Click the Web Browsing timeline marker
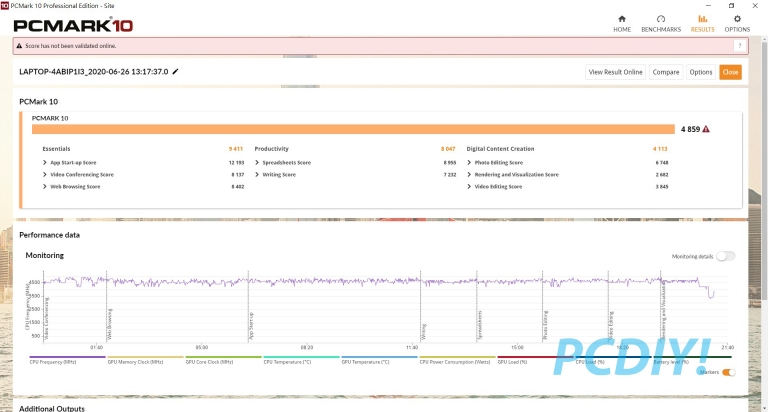This screenshot has width=768, height=412. tap(110, 324)
